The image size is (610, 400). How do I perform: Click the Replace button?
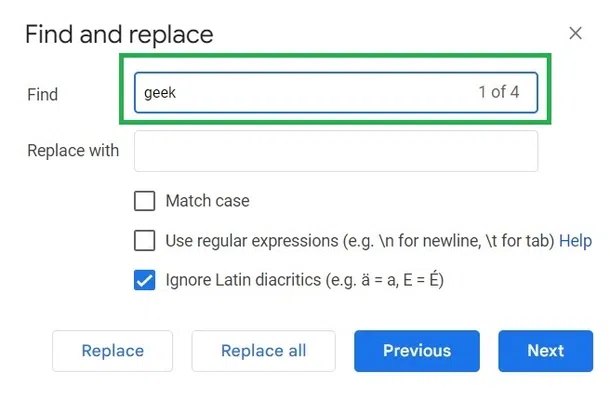(113, 351)
